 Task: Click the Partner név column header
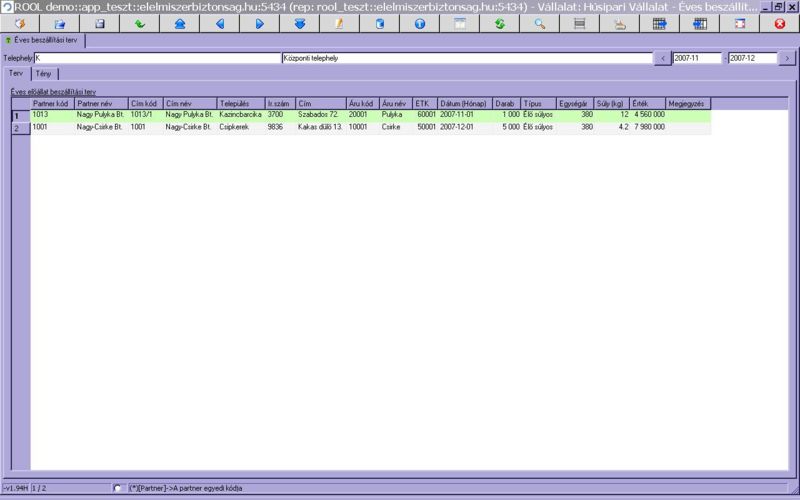point(100,103)
